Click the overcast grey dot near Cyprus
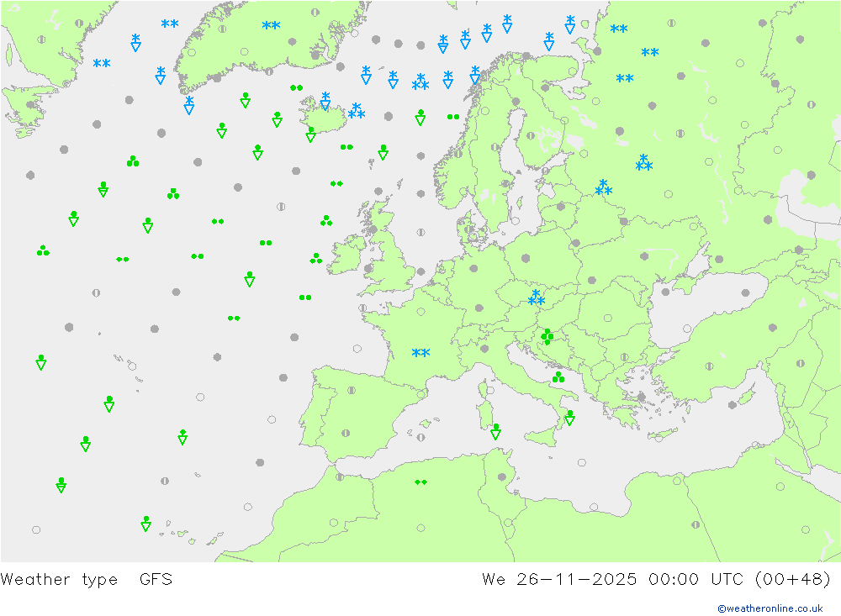Image resolution: width=841 pixels, height=616 pixels. 733,405
